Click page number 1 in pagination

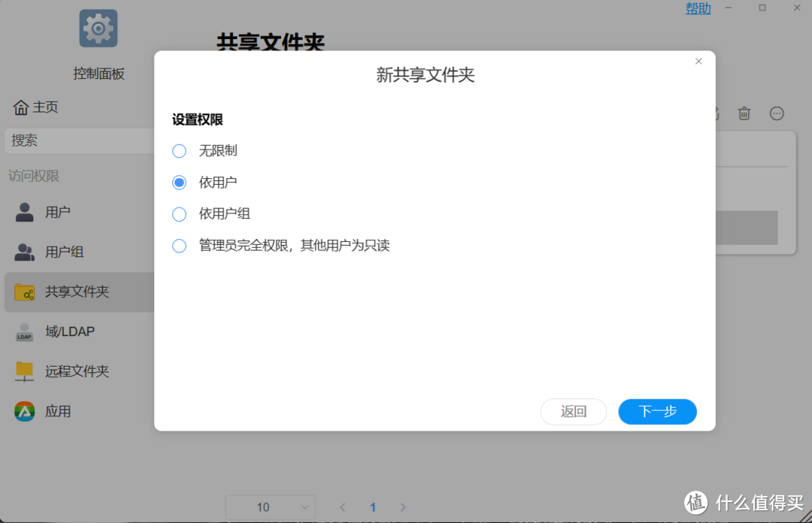tap(373, 507)
